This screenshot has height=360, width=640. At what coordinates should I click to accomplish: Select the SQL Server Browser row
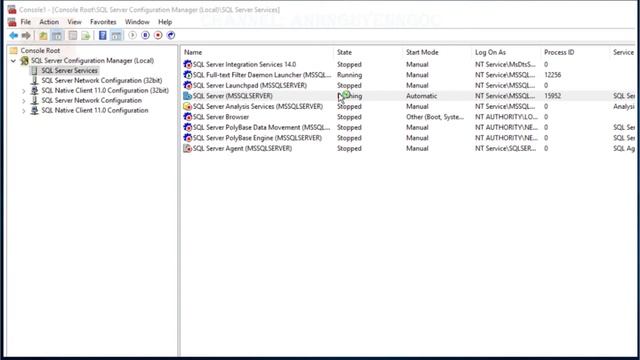(408, 117)
